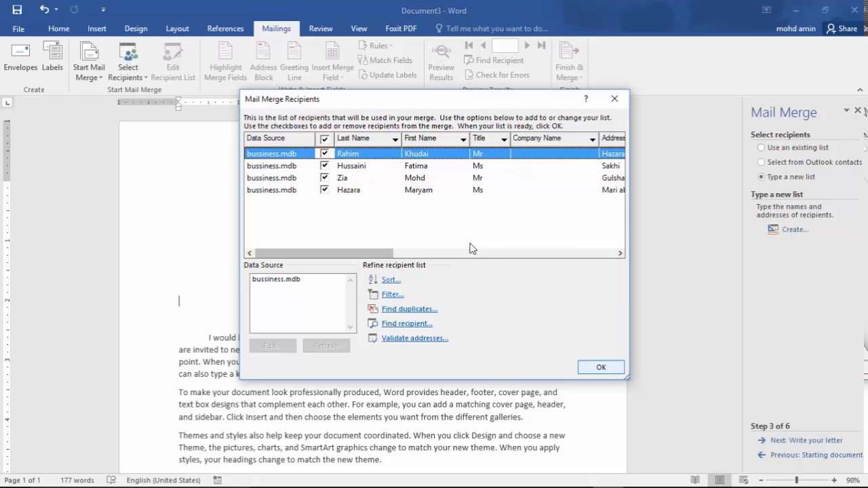Switch to the Design tab
The image size is (868, 488).
136,28
